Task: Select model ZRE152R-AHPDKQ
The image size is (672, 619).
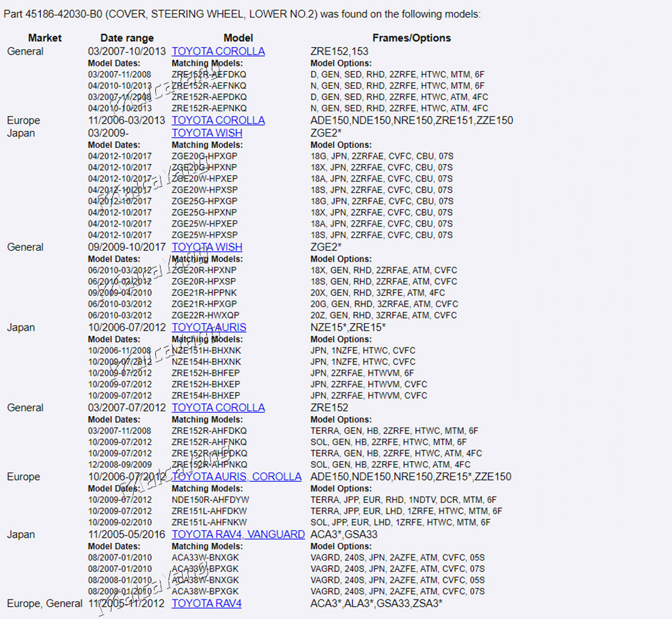Action: click(x=210, y=454)
